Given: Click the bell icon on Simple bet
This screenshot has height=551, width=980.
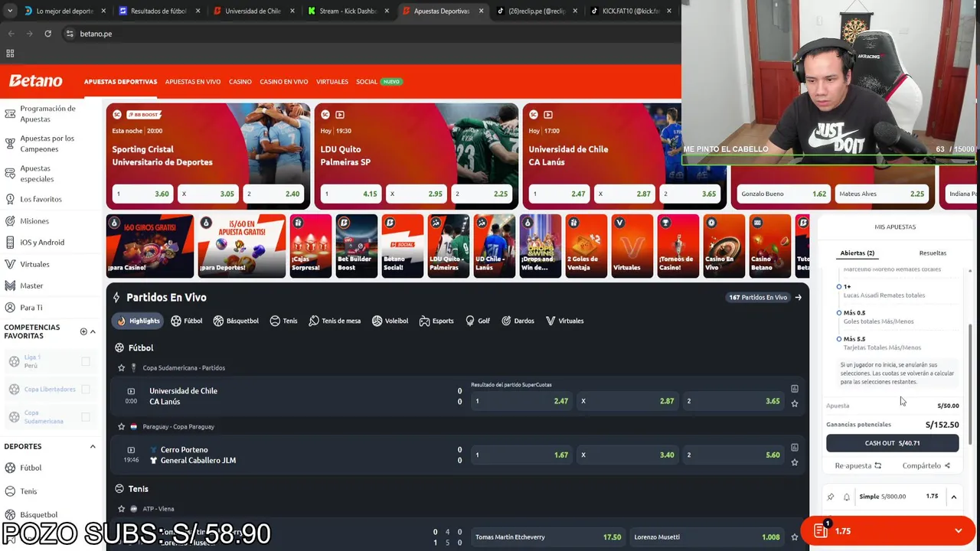Looking at the screenshot, I should [847, 497].
